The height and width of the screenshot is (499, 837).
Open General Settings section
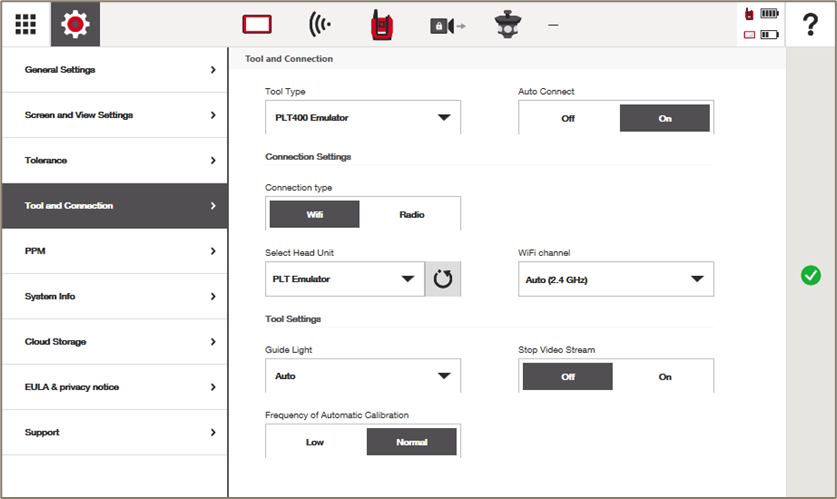coord(114,70)
